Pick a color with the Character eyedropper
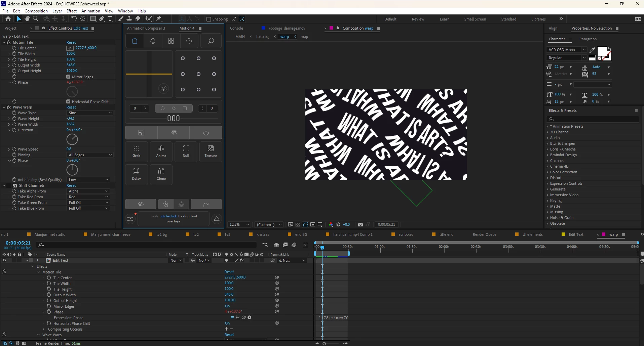Screen dimensions: 644x346 tap(593, 50)
